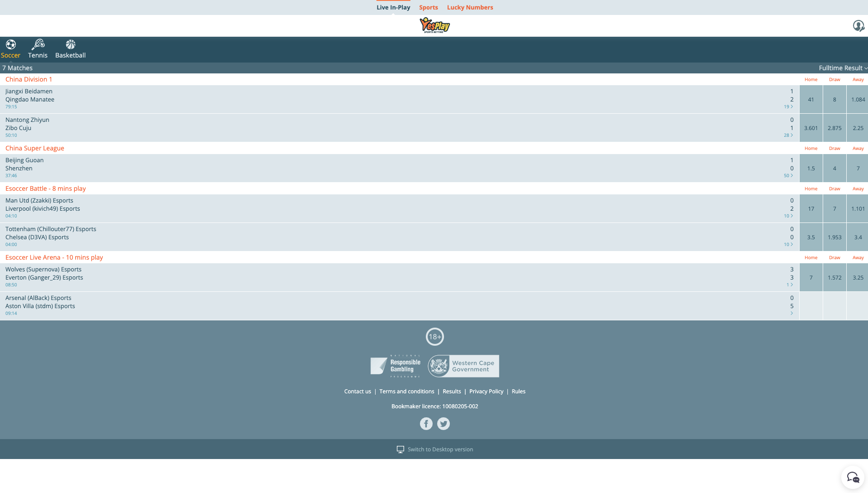This screenshot has height=493, width=868.
Task: Bet Draw 8 on Jiangxi vs Qingdao
Action: (x=834, y=100)
